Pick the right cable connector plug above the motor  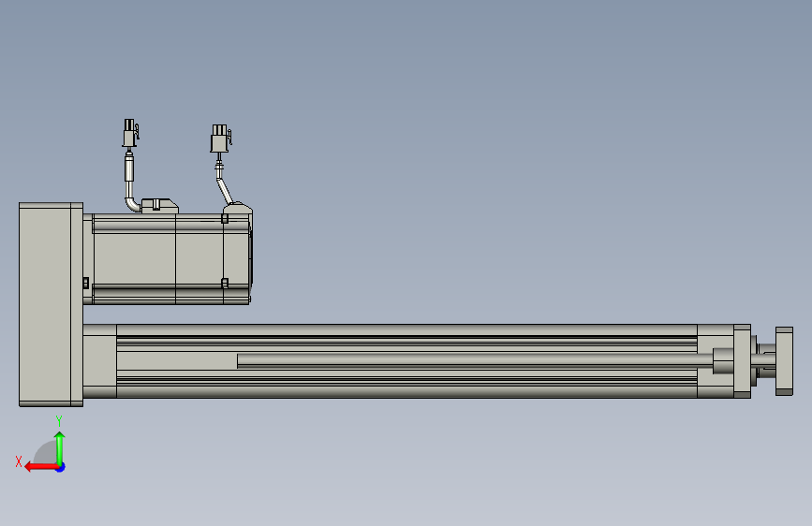(x=221, y=139)
